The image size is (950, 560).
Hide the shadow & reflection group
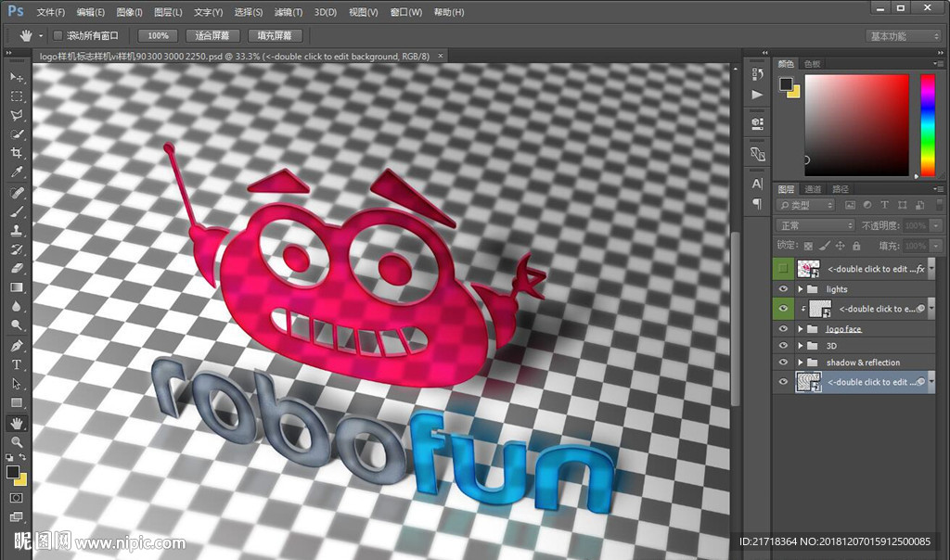(x=783, y=362)
